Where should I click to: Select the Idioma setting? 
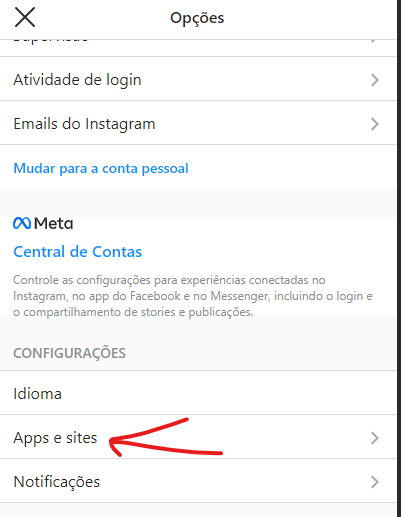pos(198,393)
